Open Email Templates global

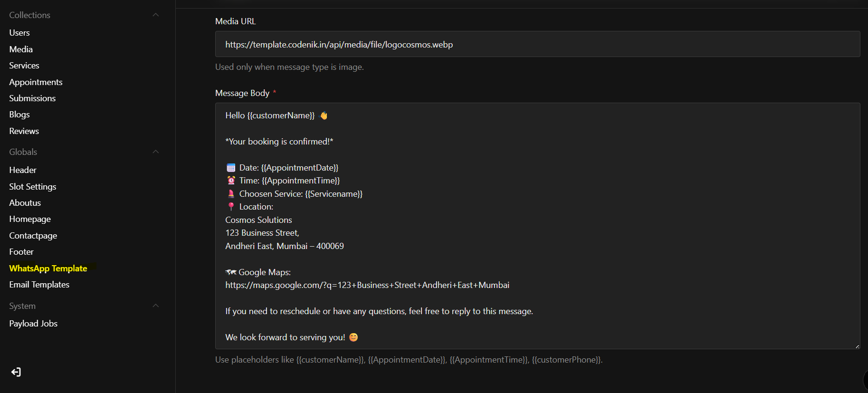(39, 285)
